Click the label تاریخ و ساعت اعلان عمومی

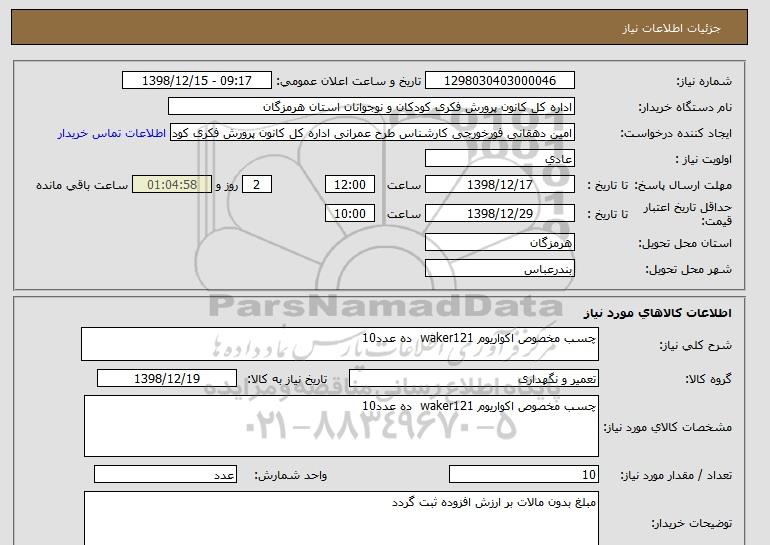pos(349,81)
